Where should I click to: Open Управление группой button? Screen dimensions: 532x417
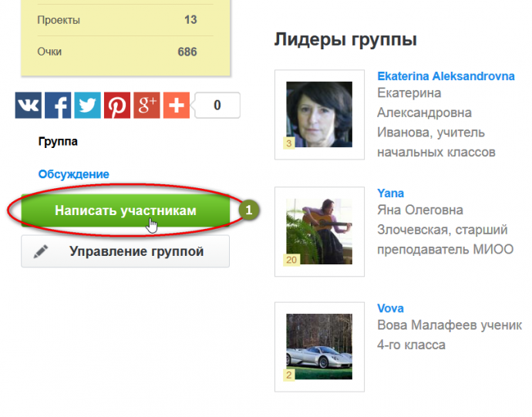coord(125,251)
